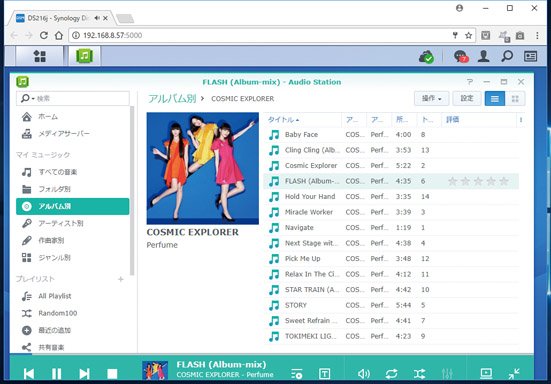Open the Random100 playlist

72,313
